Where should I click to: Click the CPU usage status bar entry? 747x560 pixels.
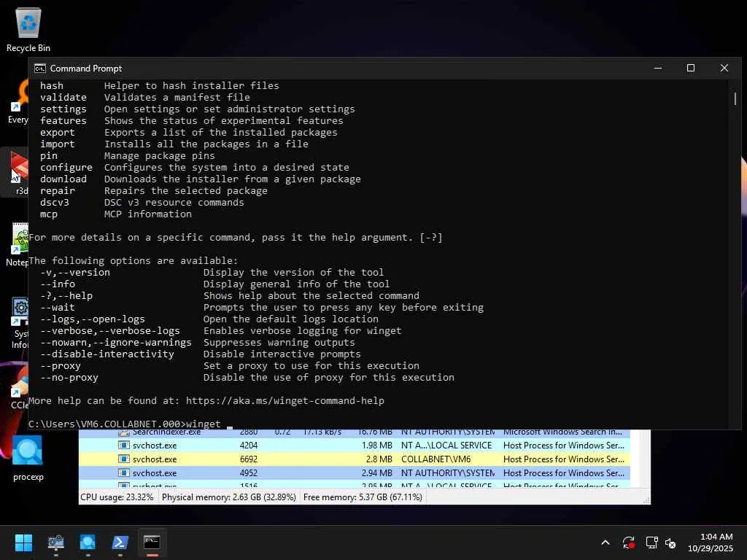click(x=117, y=497)
